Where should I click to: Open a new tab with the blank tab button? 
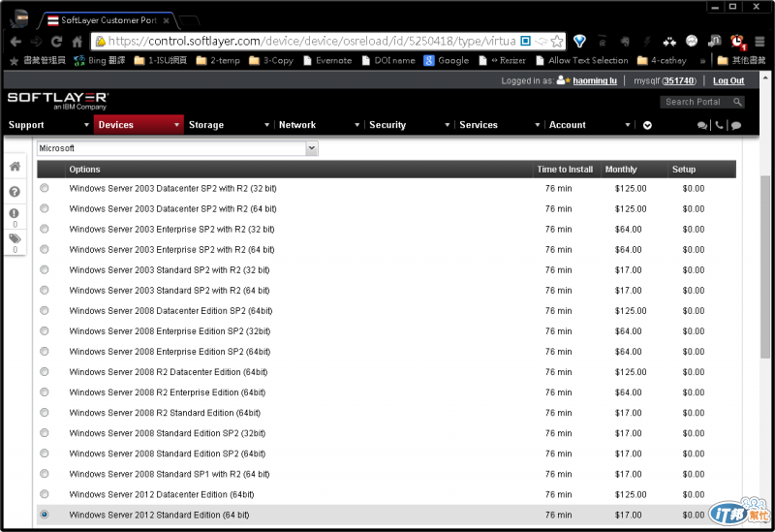[189, 20]
